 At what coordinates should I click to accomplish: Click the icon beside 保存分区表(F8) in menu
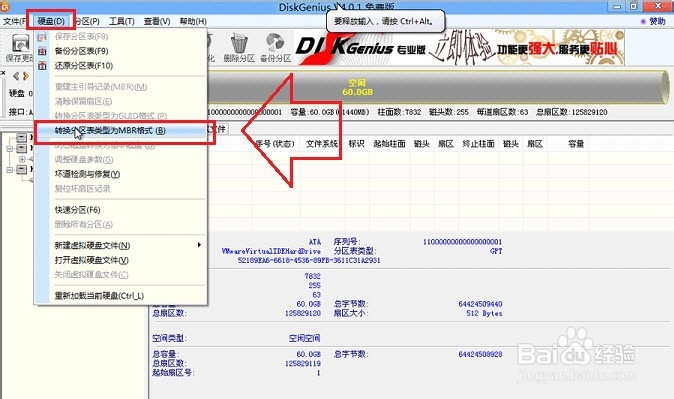(42, 37)
